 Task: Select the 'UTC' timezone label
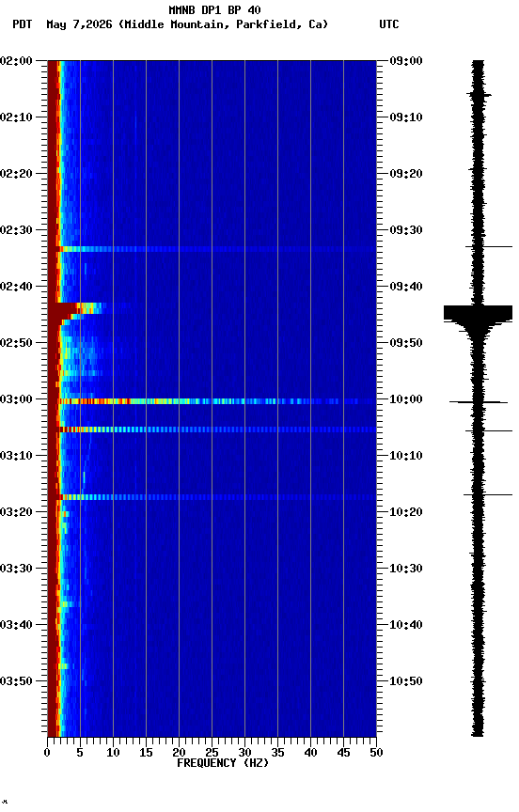(x=389, y=24)
